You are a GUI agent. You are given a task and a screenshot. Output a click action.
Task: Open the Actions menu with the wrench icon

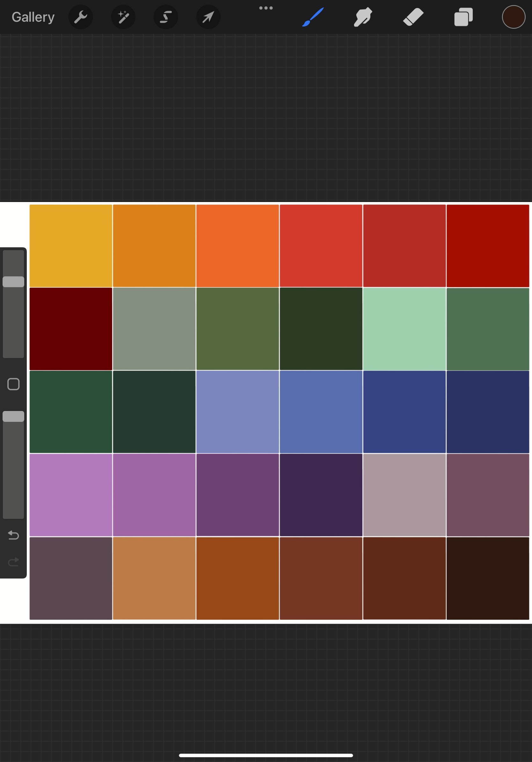[x=81, y=17]
